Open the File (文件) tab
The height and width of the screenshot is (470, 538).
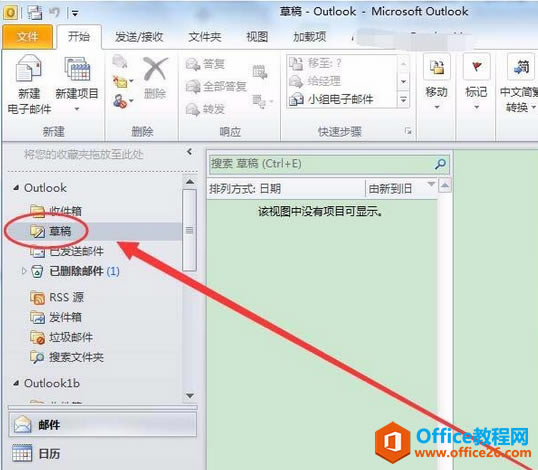pos(27,36)
